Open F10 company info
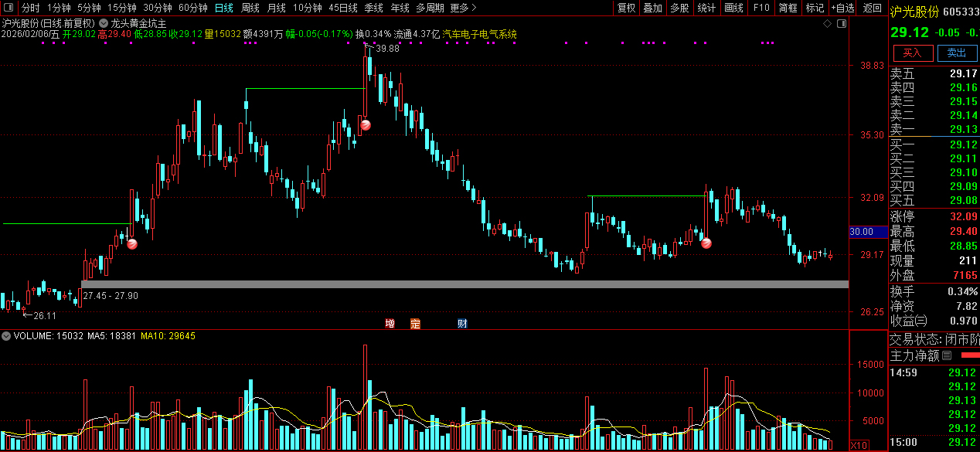This screenshot has width=980, height=452. tap(761, 8)
